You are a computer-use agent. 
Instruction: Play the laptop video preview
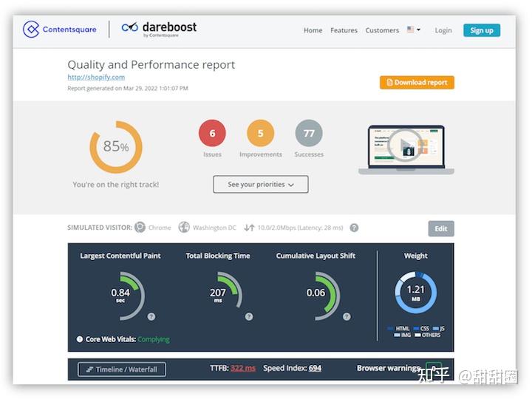coord(406,146)
